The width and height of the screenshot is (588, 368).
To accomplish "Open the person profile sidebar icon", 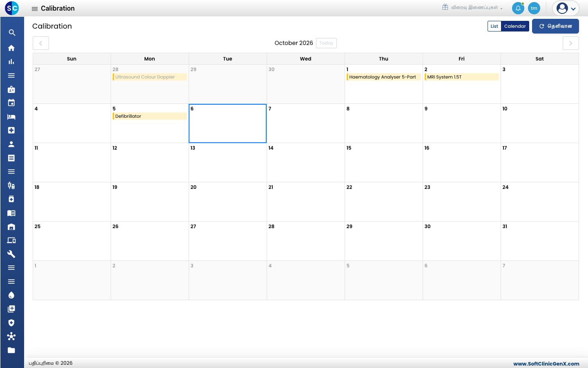I will [x=11, y=144].
